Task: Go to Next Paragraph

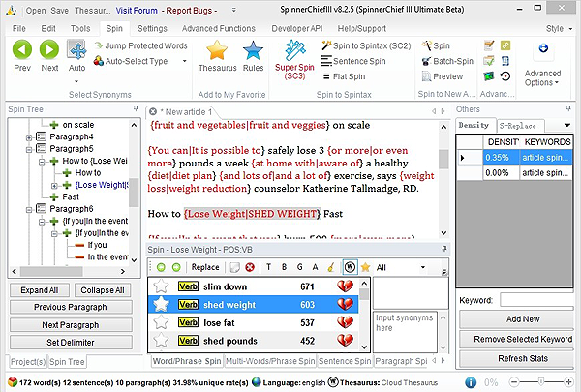Action: [71, 325]
